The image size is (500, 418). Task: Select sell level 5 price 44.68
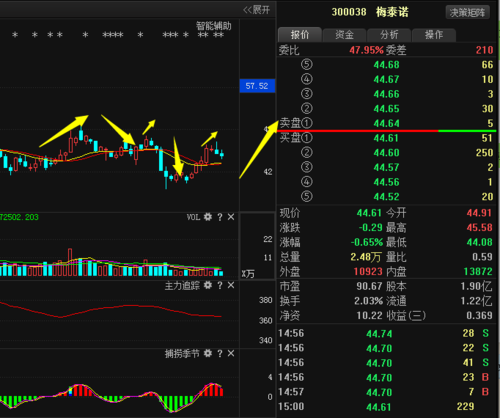(387, 65)
